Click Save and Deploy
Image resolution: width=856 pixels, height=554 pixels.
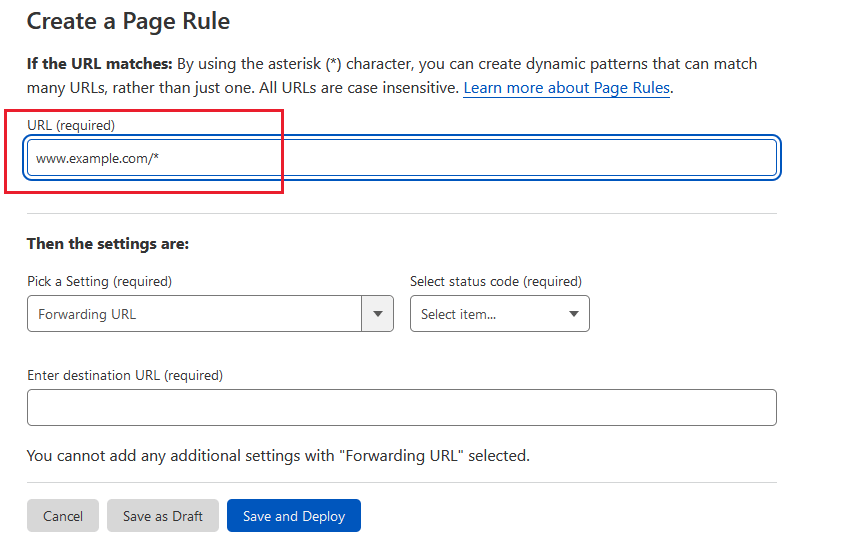pos(294,516)
